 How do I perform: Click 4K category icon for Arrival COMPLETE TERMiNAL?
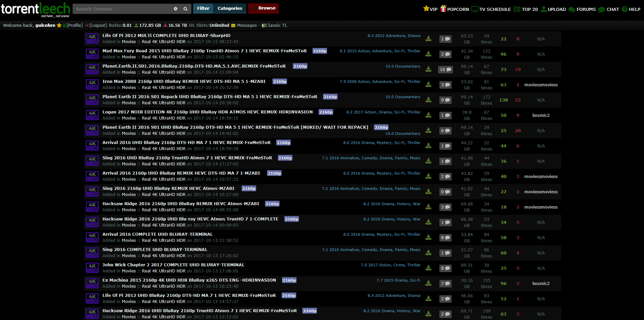point(92,237)
